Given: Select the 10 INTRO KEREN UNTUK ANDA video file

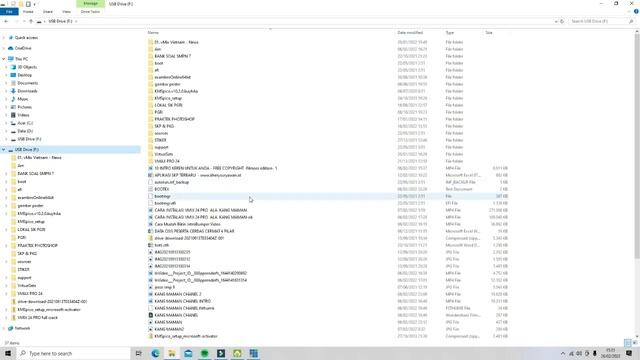Looking at the screenshot, I should pos(216,168).
